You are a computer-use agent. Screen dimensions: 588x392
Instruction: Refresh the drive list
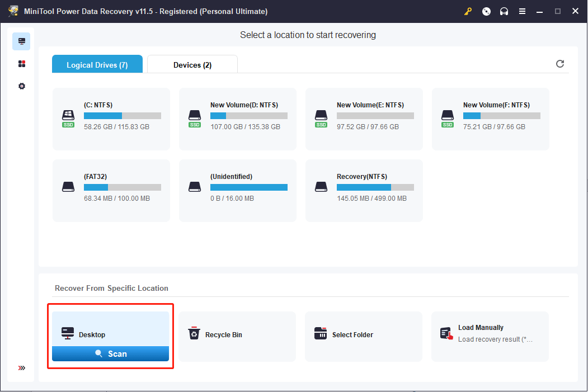pyautogui.click(x=559, y=64)
